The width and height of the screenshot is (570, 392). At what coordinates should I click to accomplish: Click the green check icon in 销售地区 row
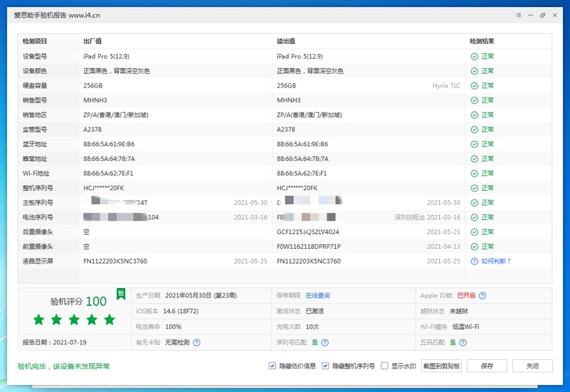tap(474, 115)
